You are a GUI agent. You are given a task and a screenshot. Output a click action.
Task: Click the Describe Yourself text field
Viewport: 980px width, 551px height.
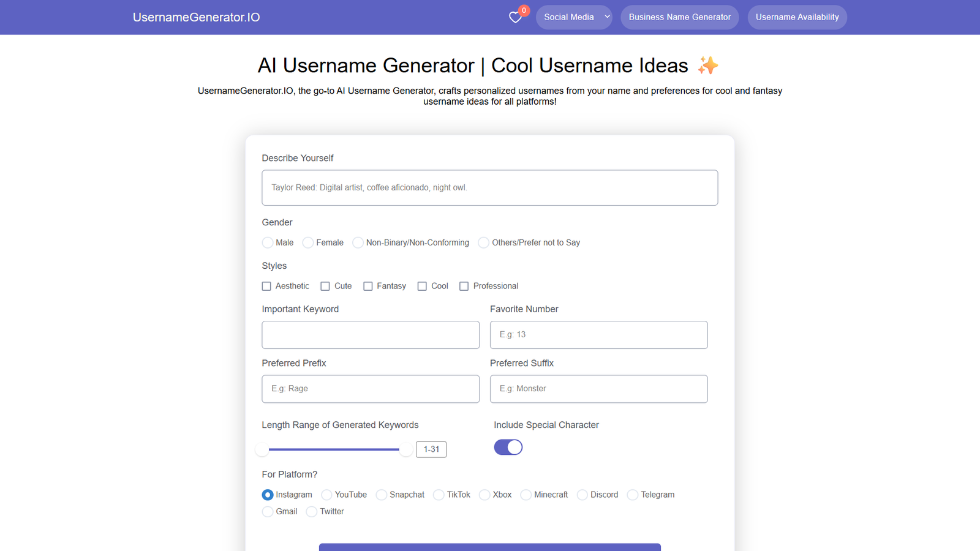click(489, 187)
